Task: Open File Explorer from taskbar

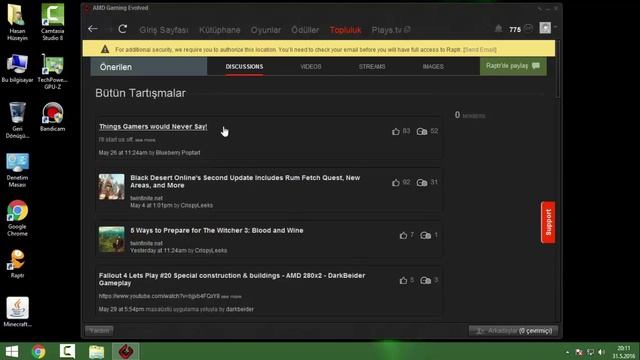Action: (x=96, y=351)
